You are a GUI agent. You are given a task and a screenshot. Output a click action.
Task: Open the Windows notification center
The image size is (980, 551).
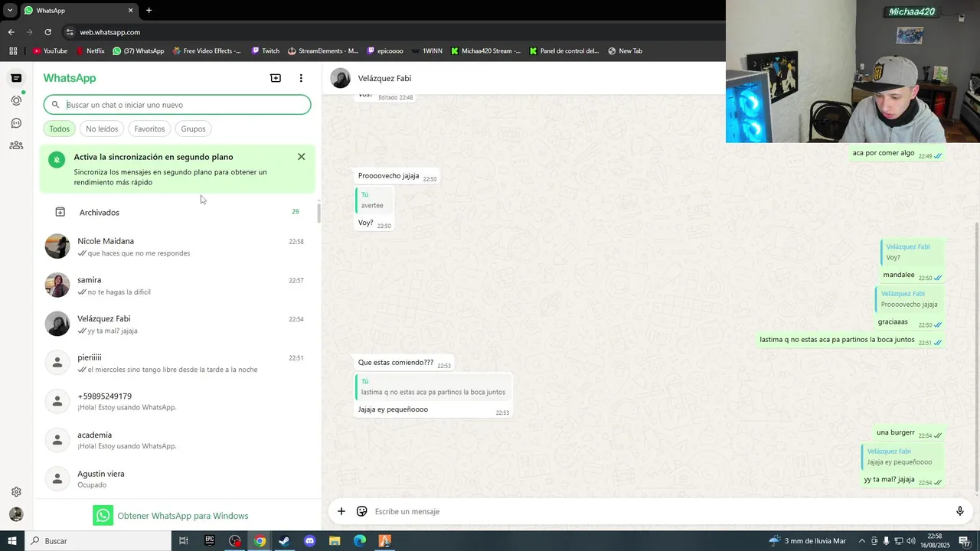coord(965,541)
